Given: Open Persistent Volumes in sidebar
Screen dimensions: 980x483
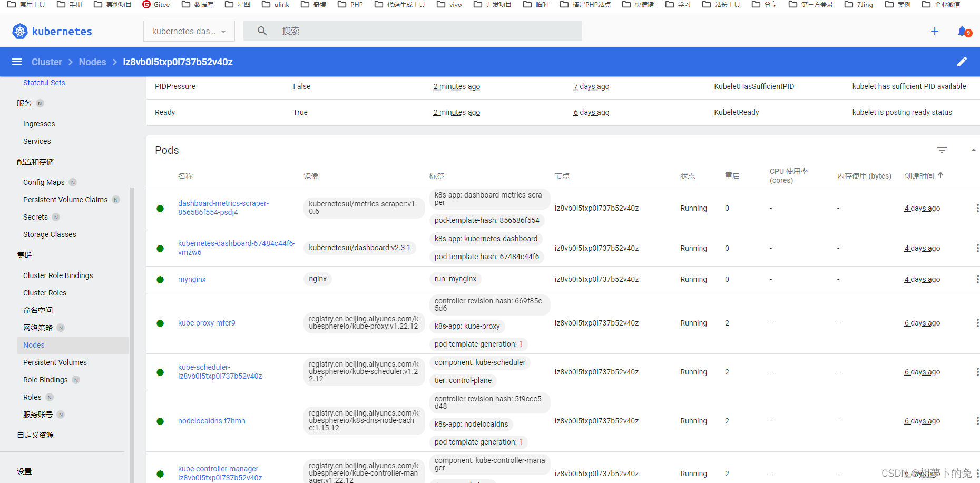Looking at the screenshot, I should pyautogui.click(x=55, y=362).
